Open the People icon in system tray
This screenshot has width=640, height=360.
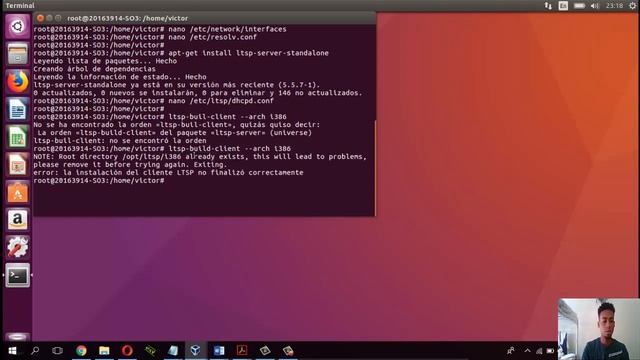(511, 351)
